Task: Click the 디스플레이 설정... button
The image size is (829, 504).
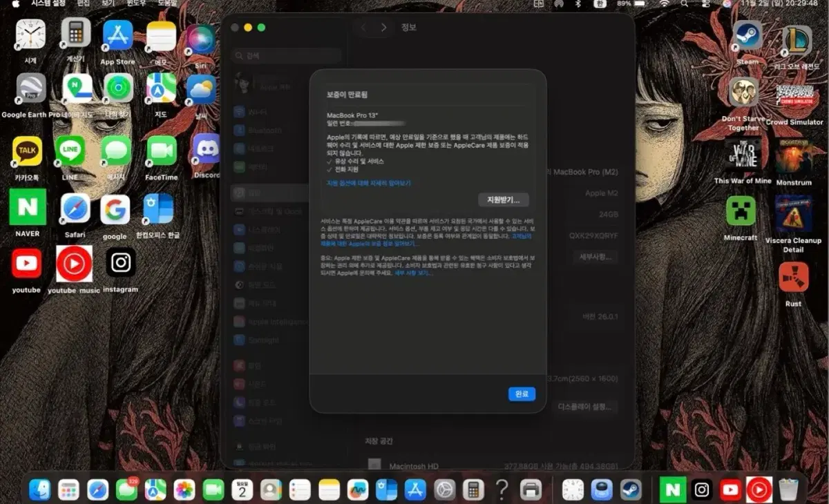Action: pyautogui.click(x=584, y=407)
